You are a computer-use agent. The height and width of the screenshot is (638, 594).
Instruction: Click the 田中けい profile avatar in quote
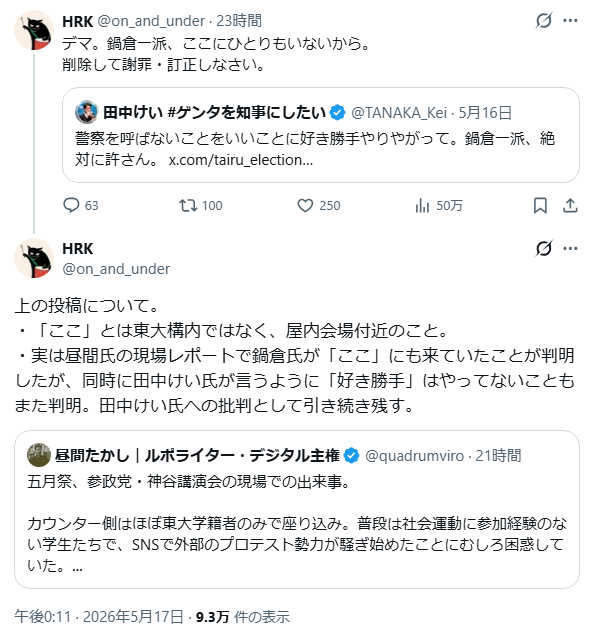[x=86, y=112]
